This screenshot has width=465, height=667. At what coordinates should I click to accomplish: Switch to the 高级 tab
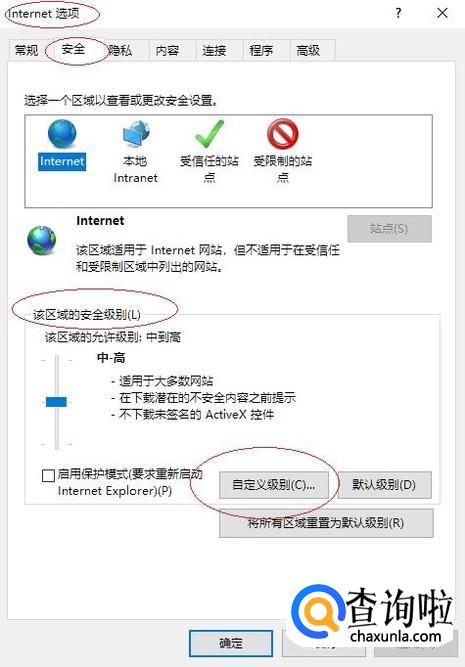[308, 51]
